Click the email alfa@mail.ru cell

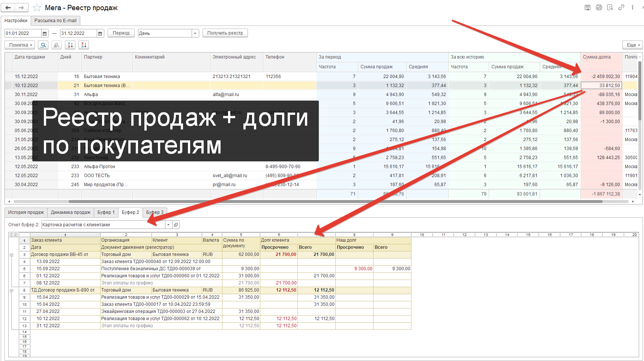[236, 95]
